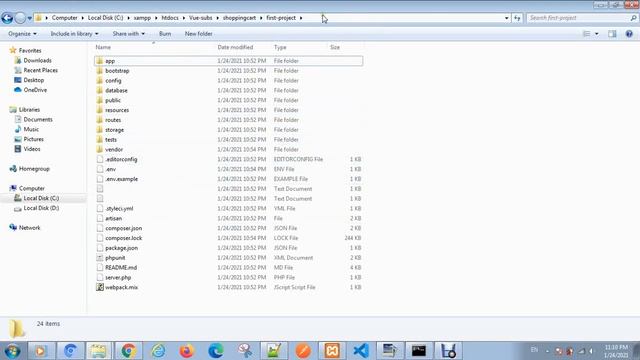This screenshot has height=360, width=640.
Task: Open Include in library menu
Action: point(74,34)
